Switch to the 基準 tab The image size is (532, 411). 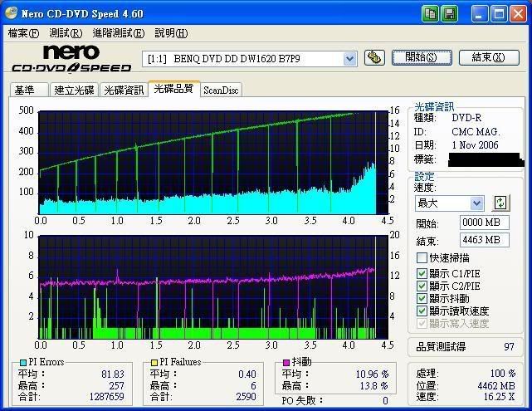click(29, 90)
